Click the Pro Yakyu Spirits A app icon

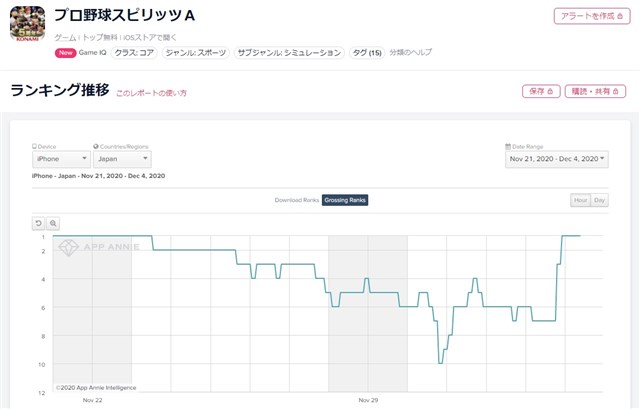[x=27, y=23]
